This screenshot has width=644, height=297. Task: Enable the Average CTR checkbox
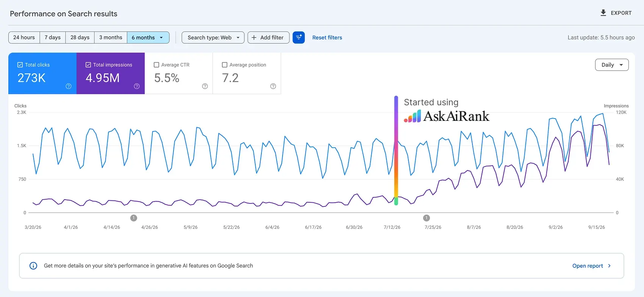(156, 65)
